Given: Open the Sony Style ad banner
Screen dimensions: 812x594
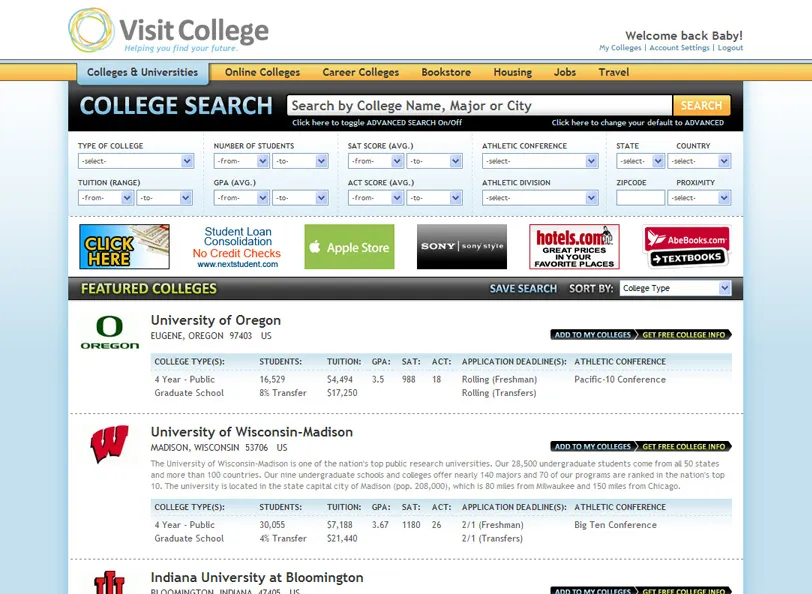Looking at the screenshot, I should click(x=462, y=247).
